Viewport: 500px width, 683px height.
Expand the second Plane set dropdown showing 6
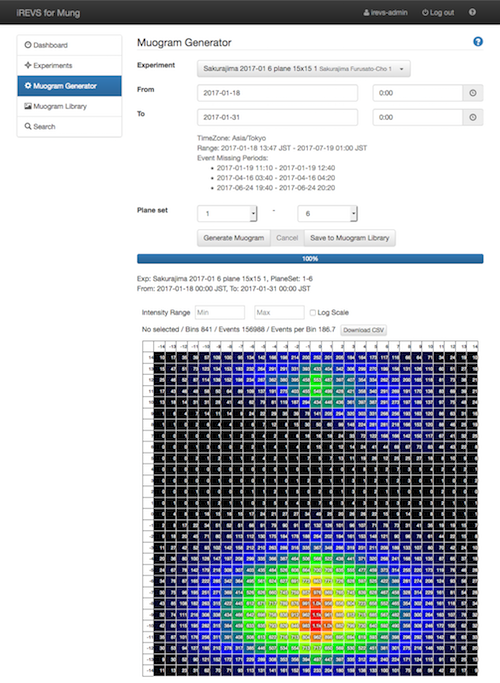tap(327, 213)
